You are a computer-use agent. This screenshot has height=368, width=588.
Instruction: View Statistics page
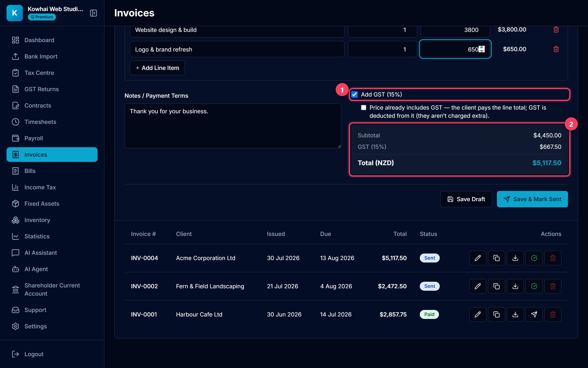click(52, 236)
